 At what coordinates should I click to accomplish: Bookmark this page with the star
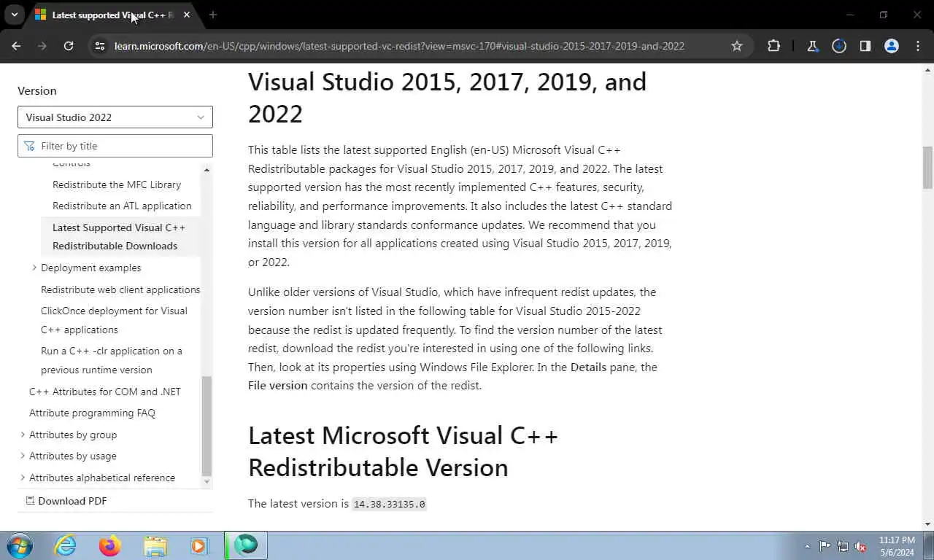point(737,46)
